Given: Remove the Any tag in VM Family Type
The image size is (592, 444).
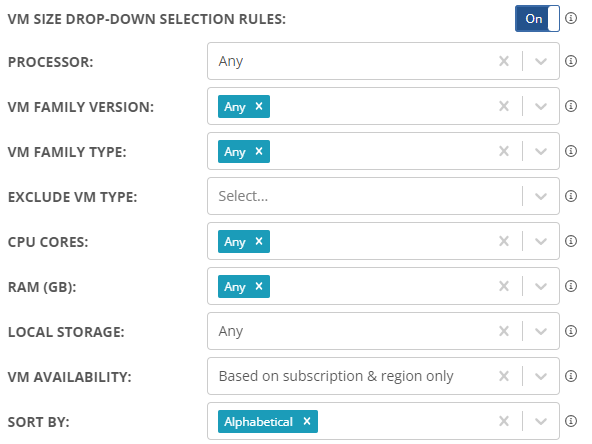Looking at the screenshot, I should [259, 151].
